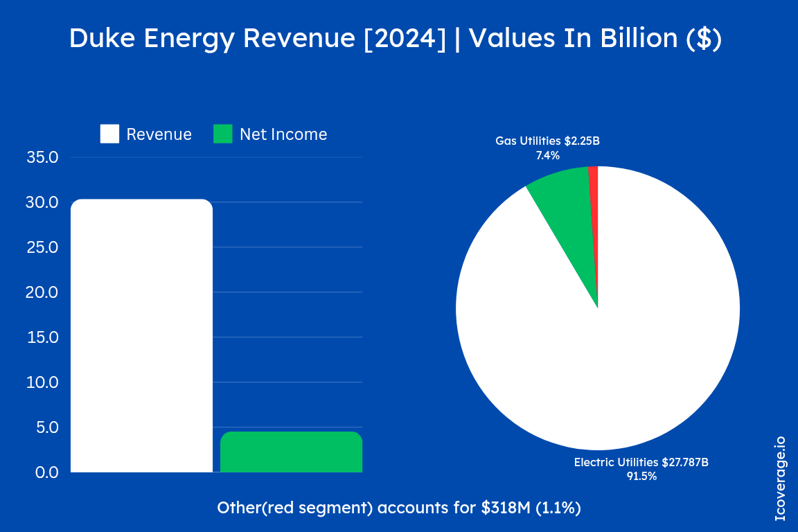Screen dimensions: 798x532
Task: Click the 5.0 axis value
Action: [x=47, y=427]
